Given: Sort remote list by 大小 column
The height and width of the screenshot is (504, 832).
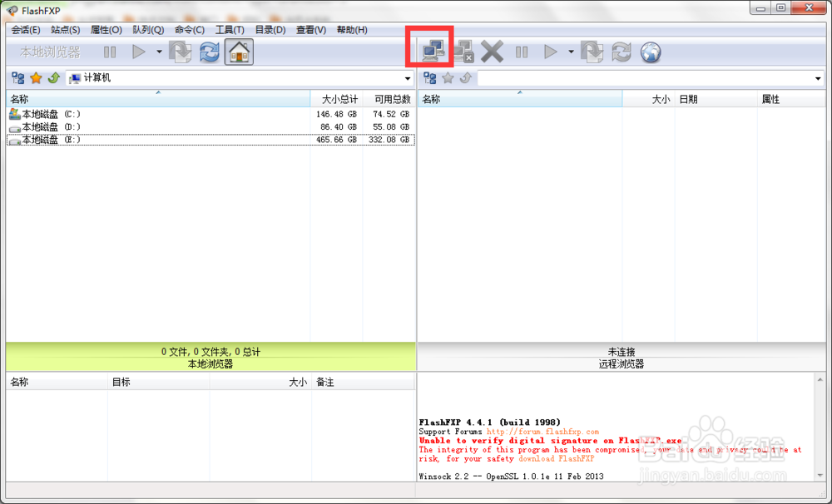Looking at the screenshot, I should point(648,99).
